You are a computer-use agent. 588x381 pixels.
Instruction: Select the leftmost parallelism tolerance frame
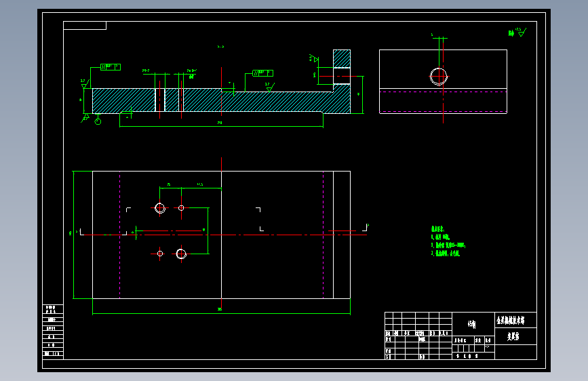click(x=111, y=67)
